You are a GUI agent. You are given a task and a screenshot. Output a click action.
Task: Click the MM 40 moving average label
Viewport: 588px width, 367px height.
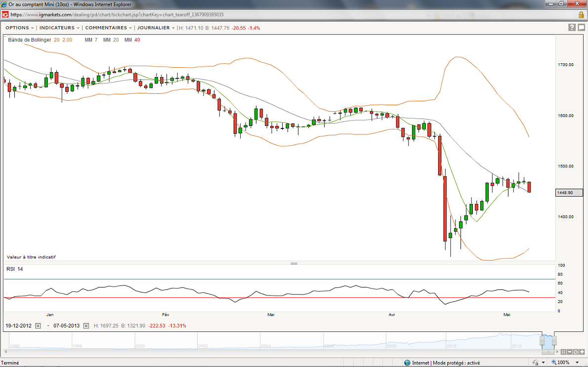point(132,40)
